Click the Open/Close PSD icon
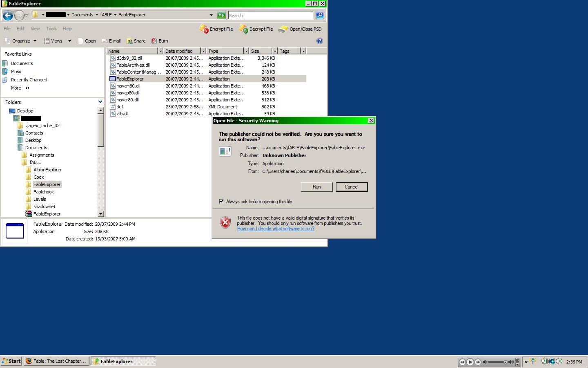588x368 pixels. [x=283, y=29]
